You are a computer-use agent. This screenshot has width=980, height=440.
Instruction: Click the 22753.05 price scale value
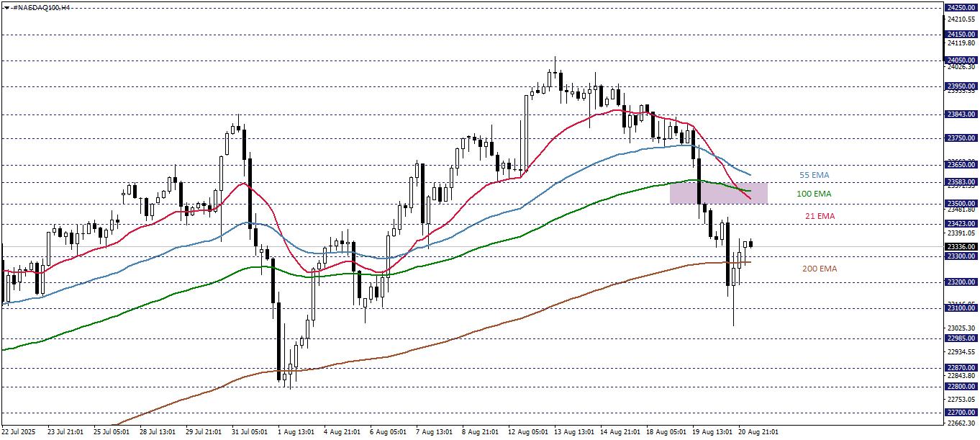coord(961,400)
